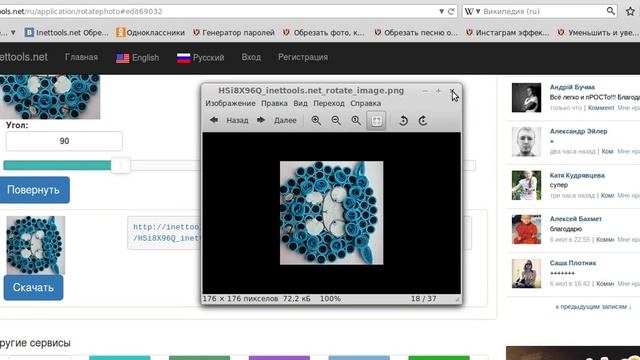Open the URL history dropdown arrow
640x360 pixels.
[442, 11]
